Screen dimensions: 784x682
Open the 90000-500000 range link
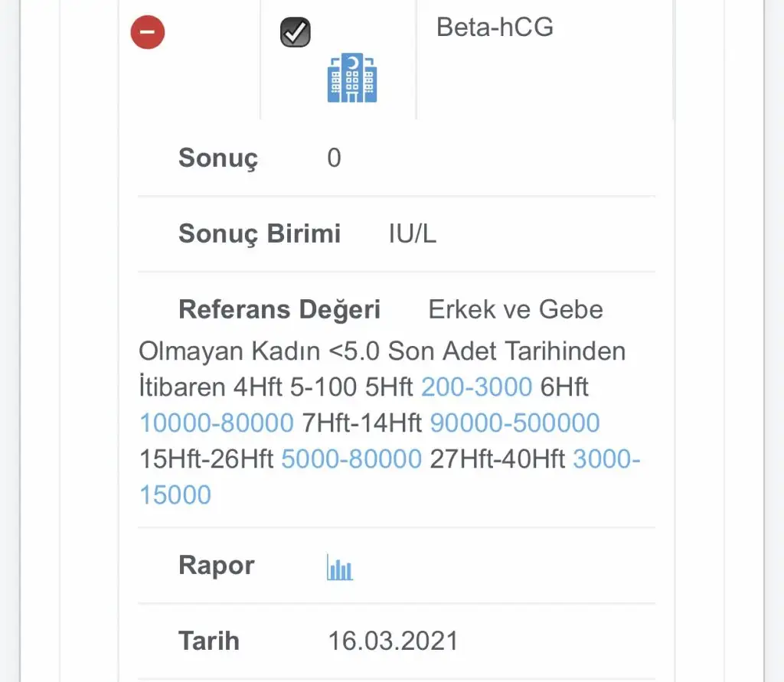(x=514, y=423)
